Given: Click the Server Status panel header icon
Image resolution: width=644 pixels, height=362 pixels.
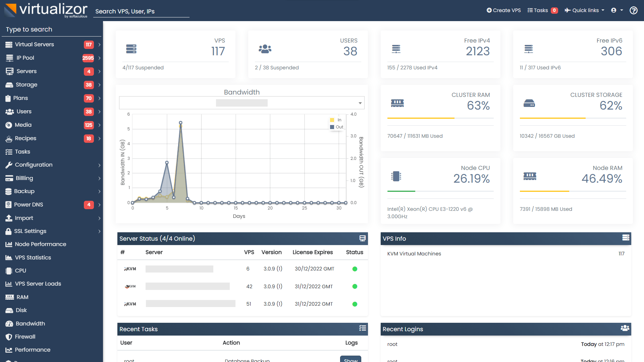Looking at the screenshot, I should click(362, 238).
